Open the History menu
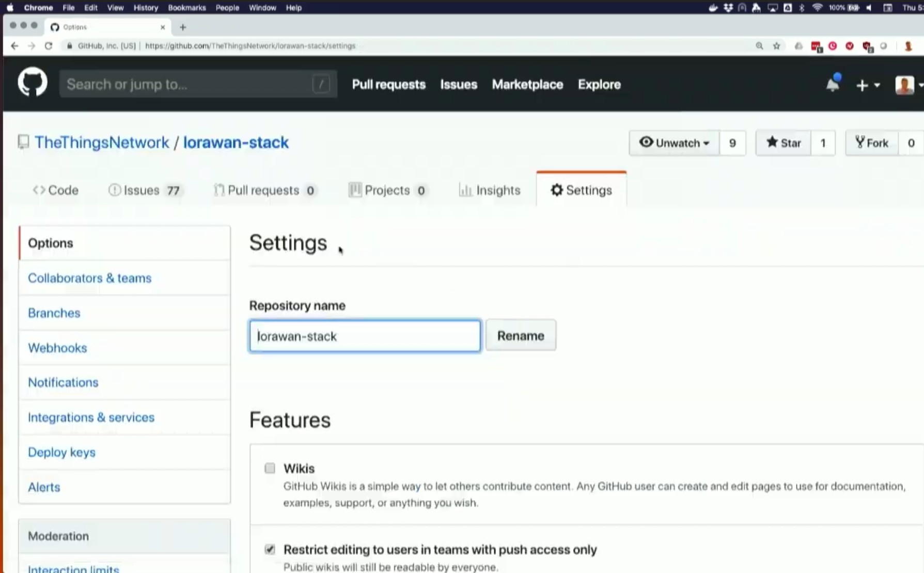Viewport: 924px width, 573px height. point(146,8)
